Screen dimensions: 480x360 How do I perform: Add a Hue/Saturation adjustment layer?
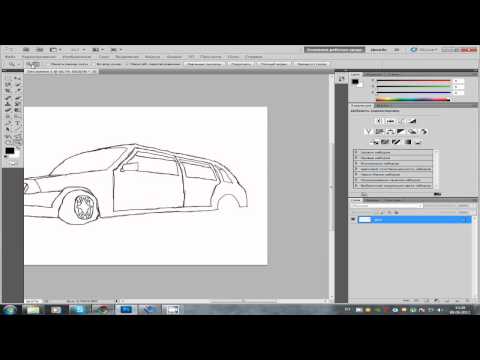(x=379, y=132)
